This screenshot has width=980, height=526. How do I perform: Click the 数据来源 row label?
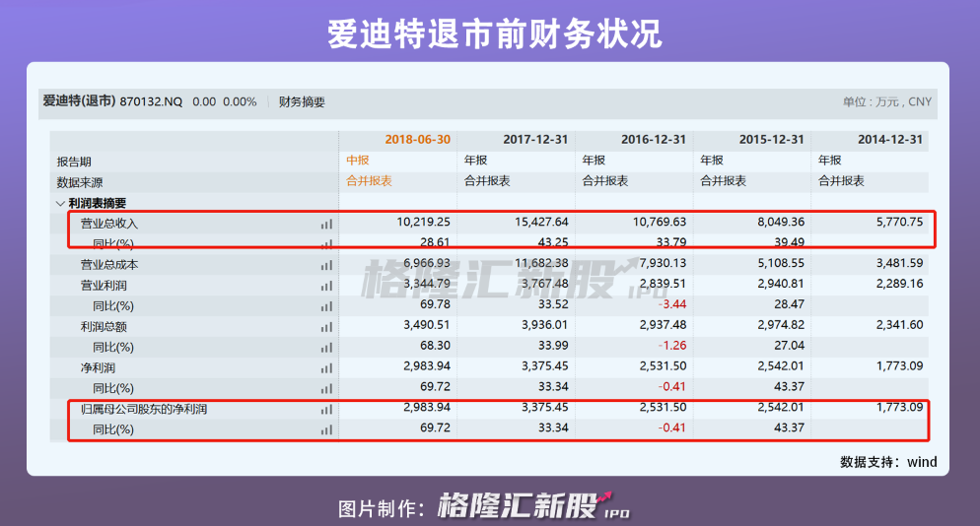tap(80, 182)
